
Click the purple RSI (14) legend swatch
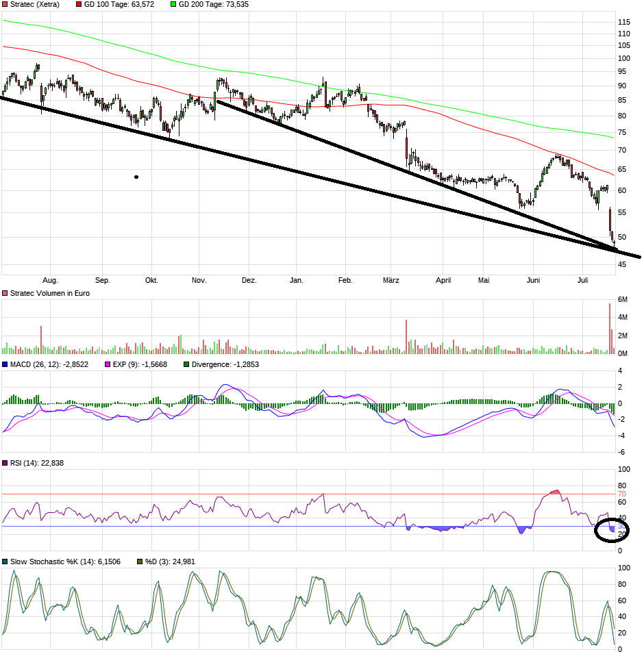coord(5,464)
